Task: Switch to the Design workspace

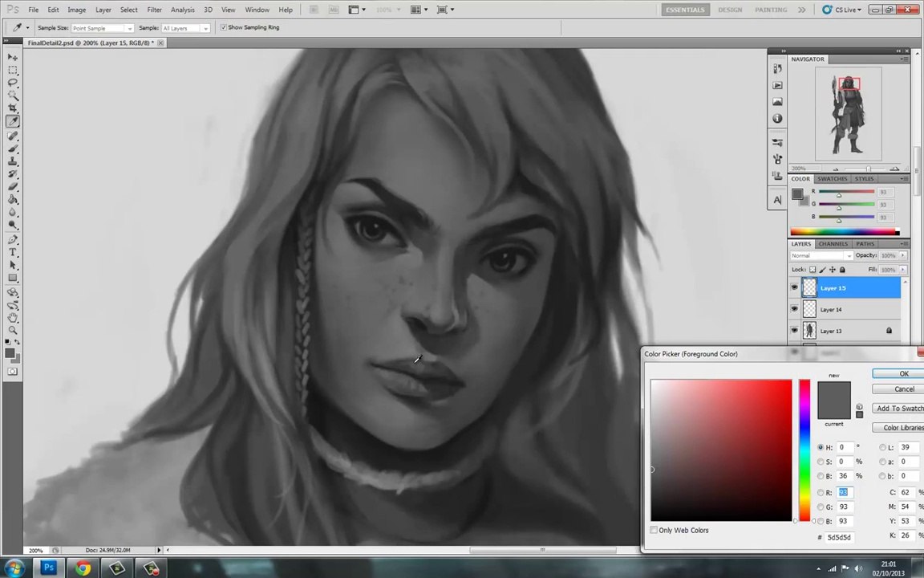Action: [730, 10]
